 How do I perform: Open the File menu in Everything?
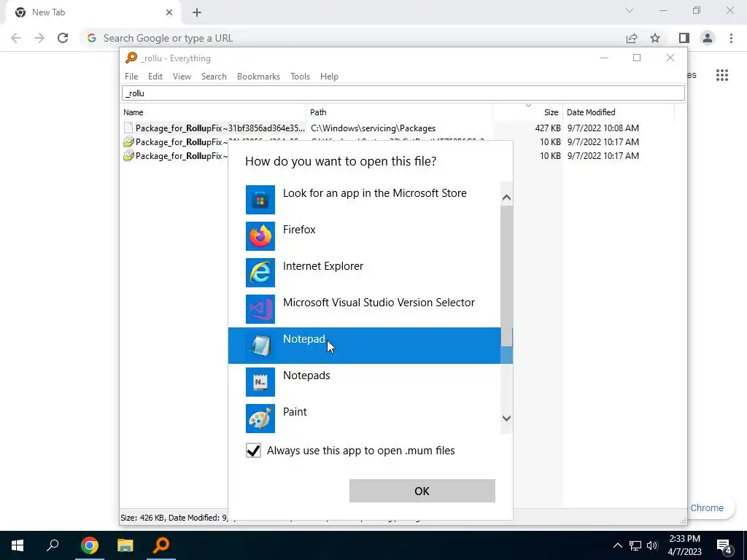click(x=131, y=76)
